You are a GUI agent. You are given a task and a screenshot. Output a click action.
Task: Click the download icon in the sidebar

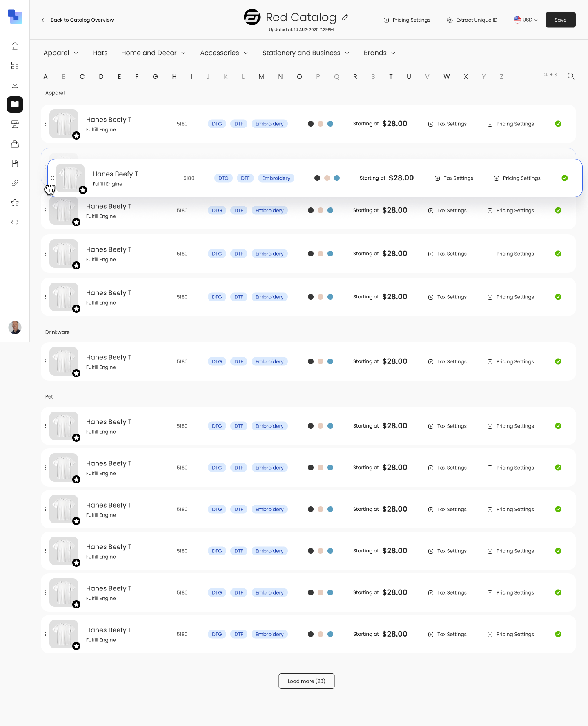pos(15,85)
